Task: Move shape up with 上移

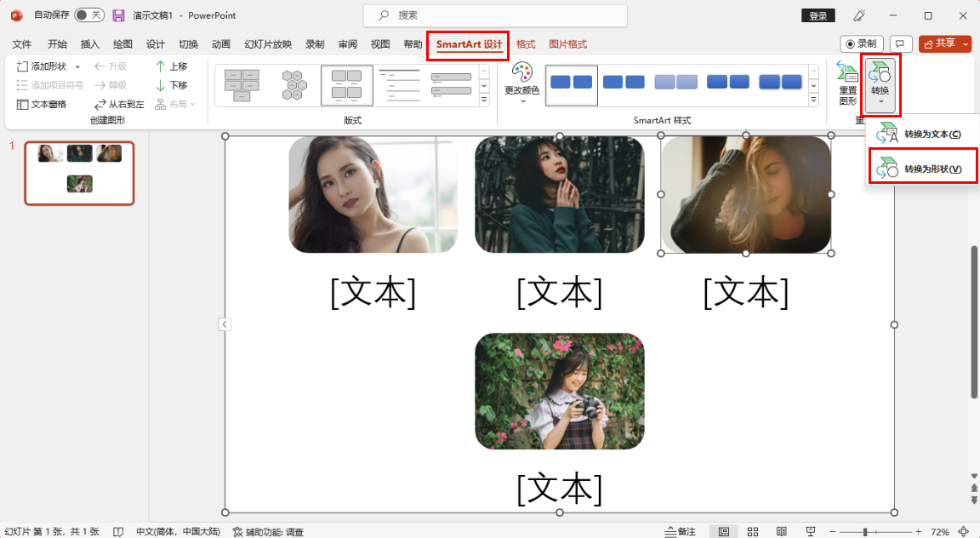Action: pos(171,66)
